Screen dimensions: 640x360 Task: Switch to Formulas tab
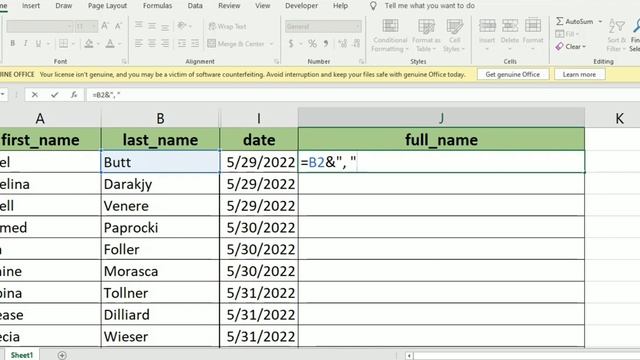[x=158, y=6]
